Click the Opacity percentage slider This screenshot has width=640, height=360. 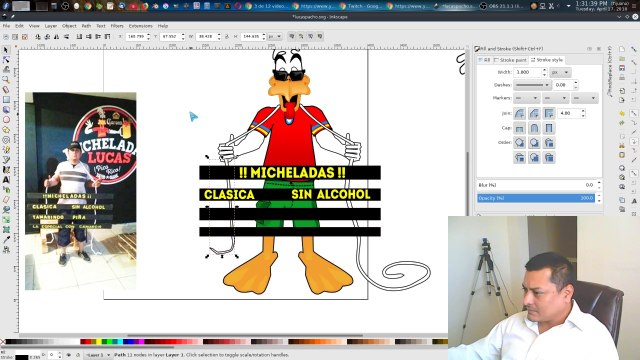536,198
